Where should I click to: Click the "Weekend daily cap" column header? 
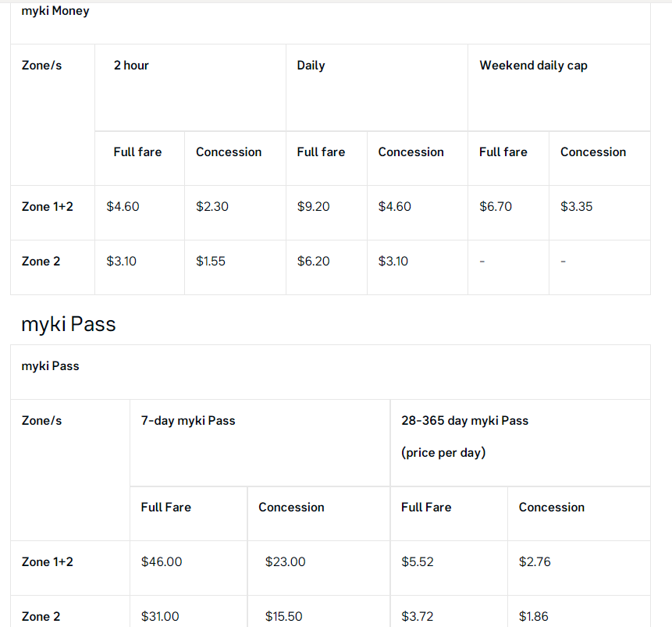coord(533,66)
